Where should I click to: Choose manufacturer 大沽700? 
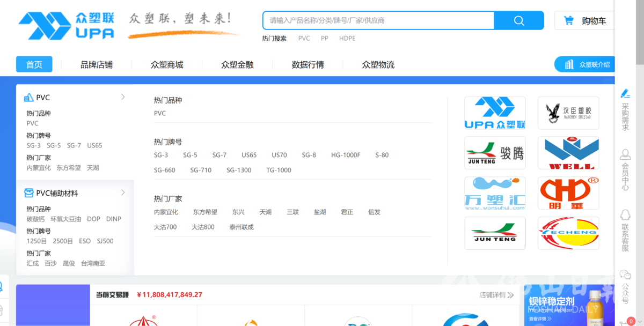pos(165,227)
